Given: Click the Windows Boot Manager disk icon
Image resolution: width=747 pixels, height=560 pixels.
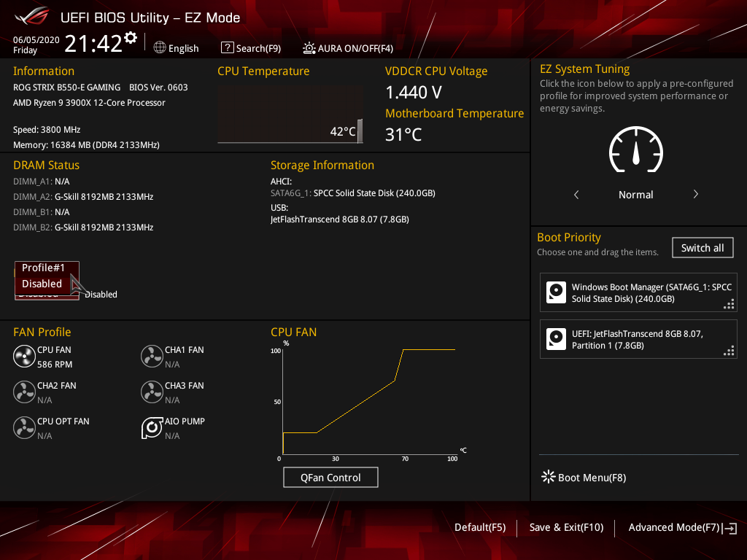Looking at the screenshot, I should 556,292.
